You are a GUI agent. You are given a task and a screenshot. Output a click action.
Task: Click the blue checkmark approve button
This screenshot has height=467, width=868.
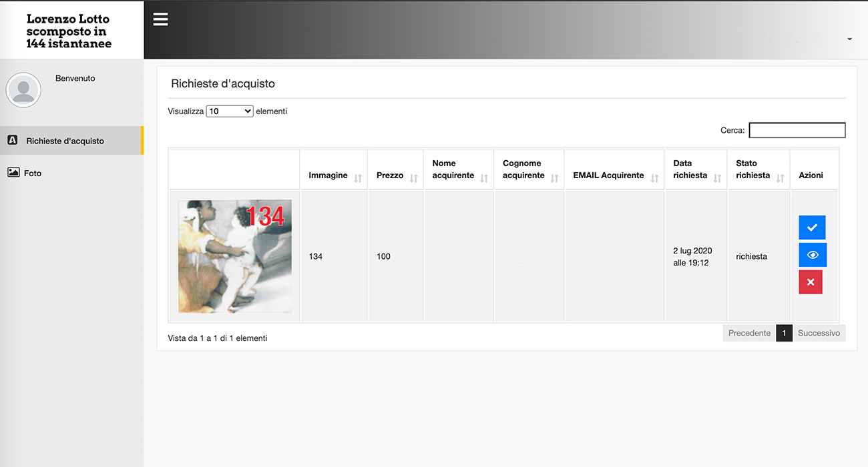[812, 227]
